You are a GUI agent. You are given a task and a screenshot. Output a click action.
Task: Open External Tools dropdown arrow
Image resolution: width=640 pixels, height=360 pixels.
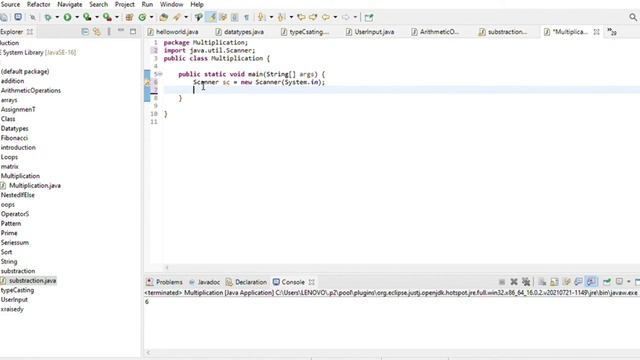[x=117, y=17]
